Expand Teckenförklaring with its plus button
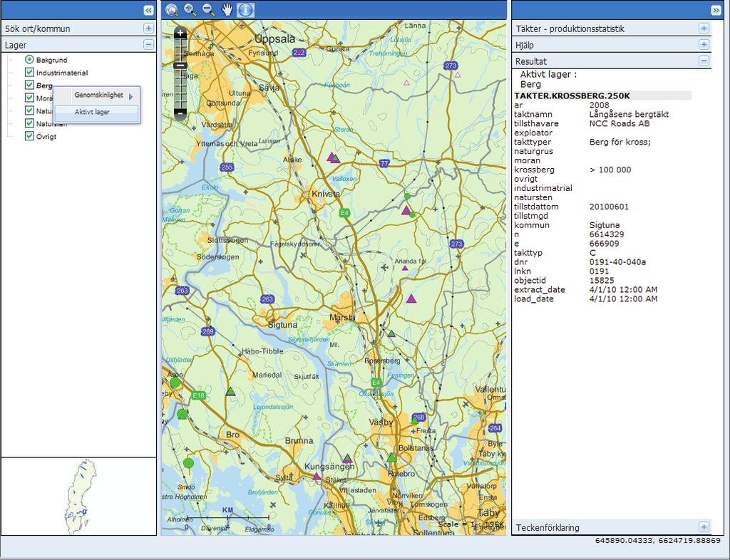The width and height of the screenshot is (730, 560). [x=704, y=527]
